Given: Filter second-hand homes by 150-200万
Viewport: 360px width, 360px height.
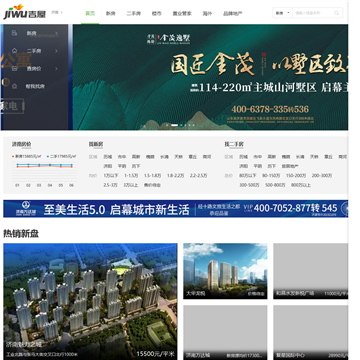Looking at the screenshot, I should [x=295, y=176].
